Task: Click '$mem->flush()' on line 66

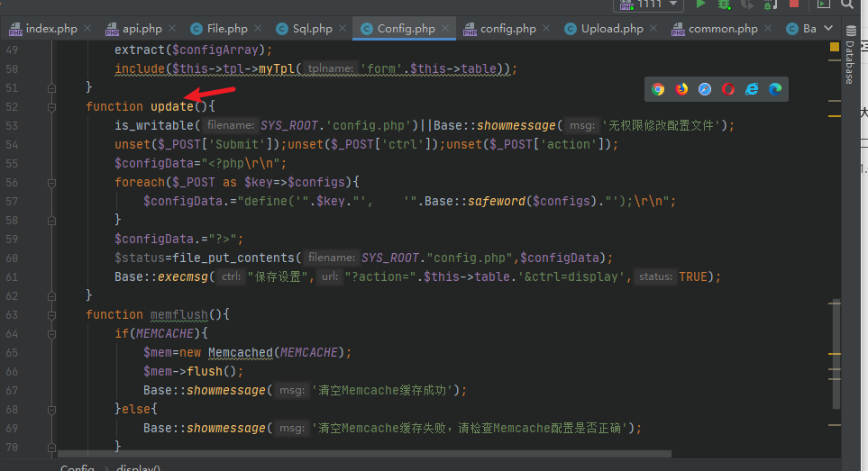Action: pos(190,372)
